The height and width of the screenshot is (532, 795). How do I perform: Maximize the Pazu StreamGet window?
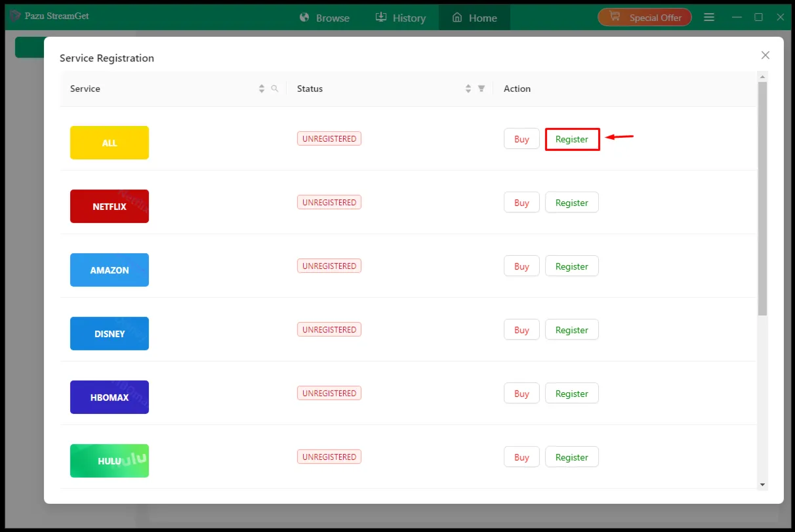[758, 17]
